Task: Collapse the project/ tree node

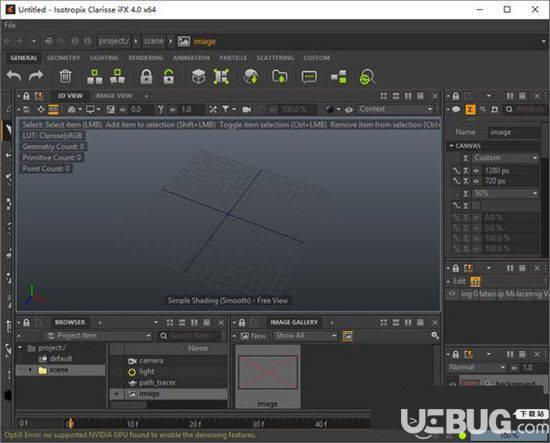Action: [20, 348]
